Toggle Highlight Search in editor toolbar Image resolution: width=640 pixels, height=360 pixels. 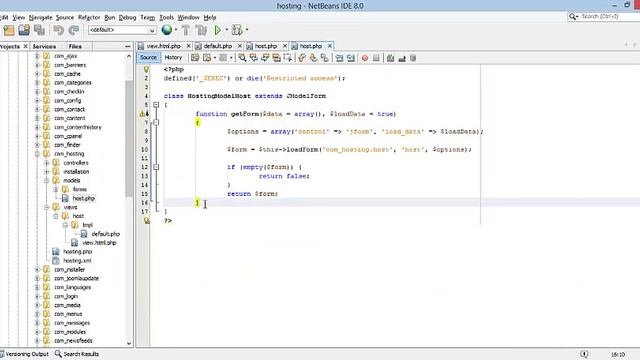(277, 58)
